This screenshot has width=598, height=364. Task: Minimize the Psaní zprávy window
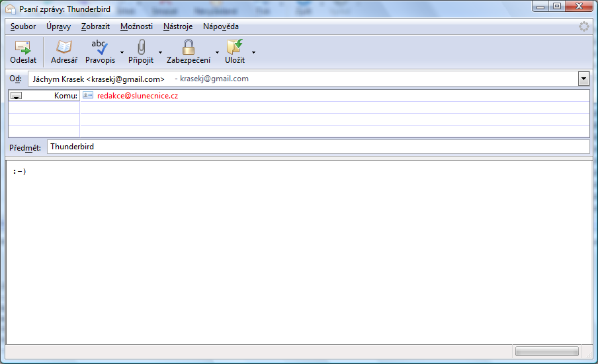(x=540, y=6)
